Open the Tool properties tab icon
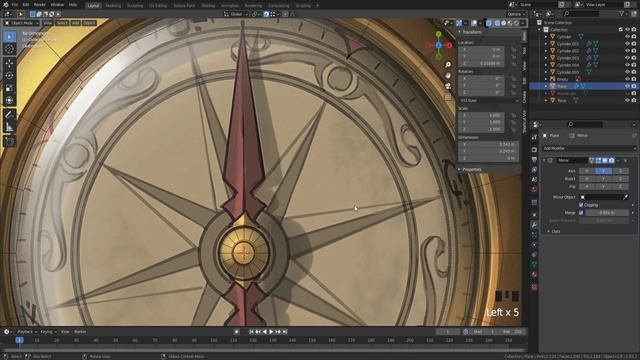This screenshot has height=360, width=640. click(534, 138)
